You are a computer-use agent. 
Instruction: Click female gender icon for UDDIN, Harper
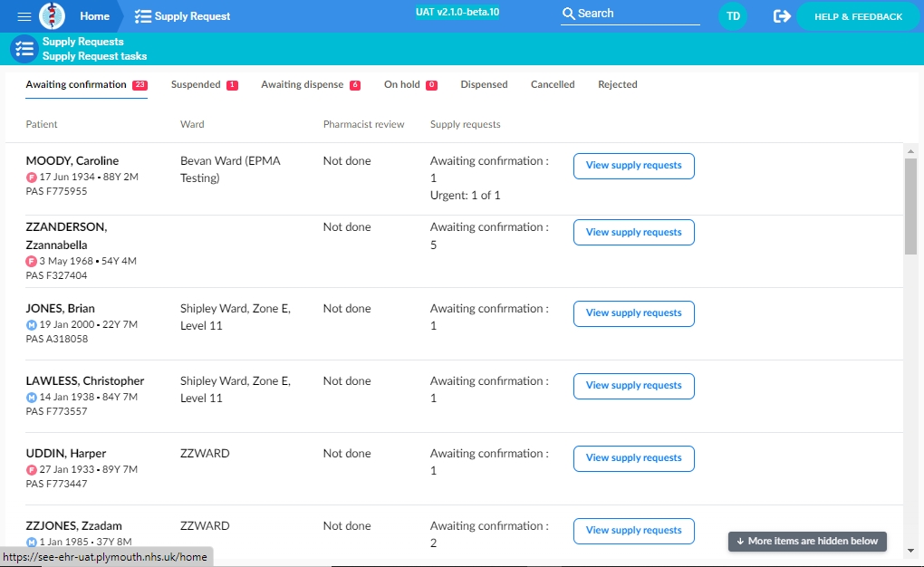point(32,470)
